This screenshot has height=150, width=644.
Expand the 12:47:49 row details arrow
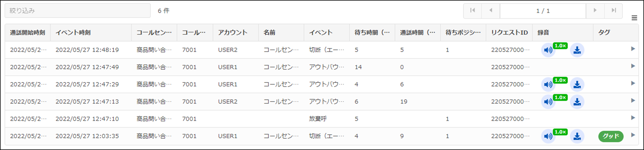click(x=633, y=66)
